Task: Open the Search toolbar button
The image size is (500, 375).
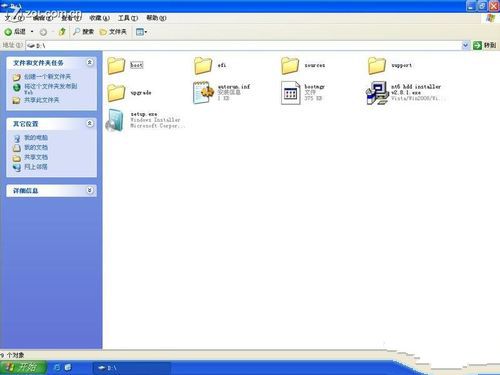Action: (x=84, y=32)
